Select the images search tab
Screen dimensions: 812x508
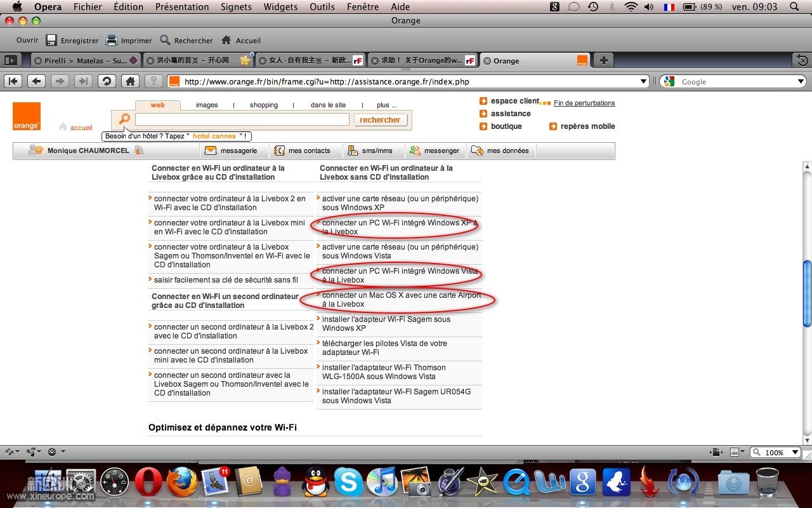207,105
